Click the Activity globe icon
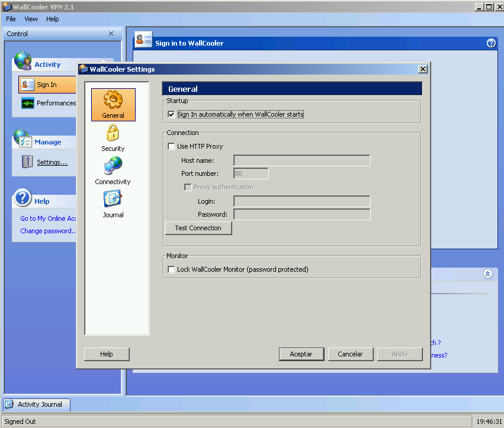The image size is (504, 428). [x=23, y=60]
